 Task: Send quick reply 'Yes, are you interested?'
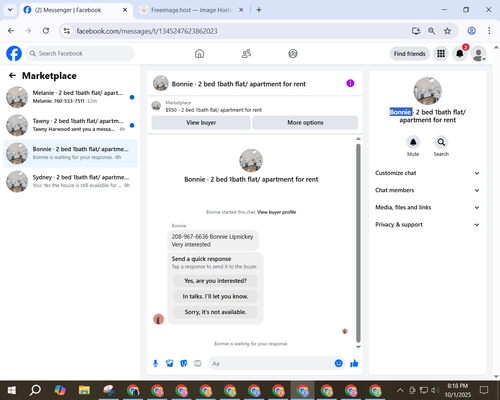[x=215, y=281]
